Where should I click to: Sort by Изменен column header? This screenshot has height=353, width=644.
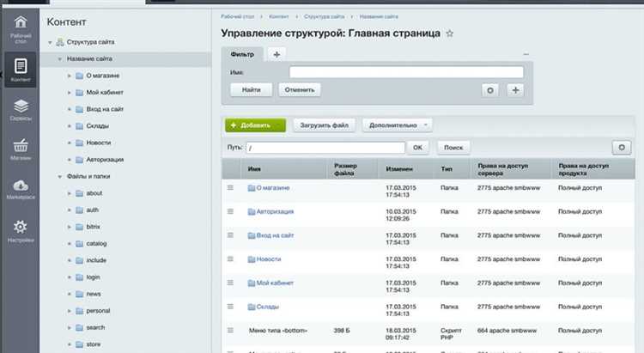pos(399,169)
